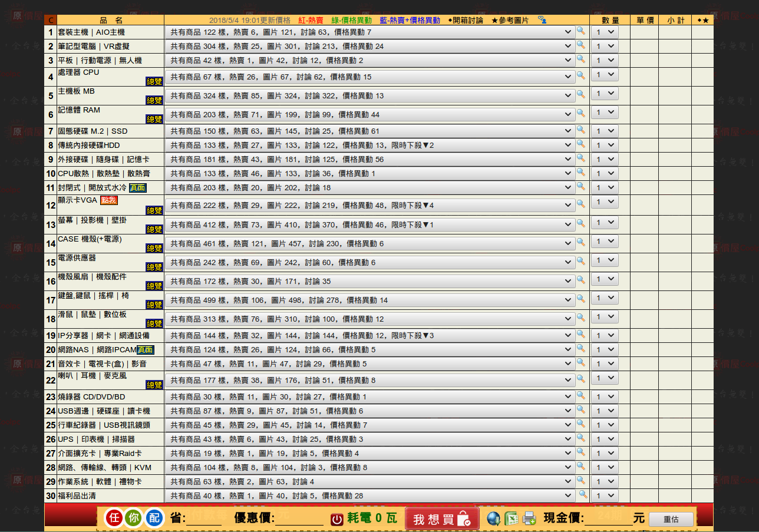
Task: Open the 處理器 CPU product dropdown
Action: click(x=370, y=77)
